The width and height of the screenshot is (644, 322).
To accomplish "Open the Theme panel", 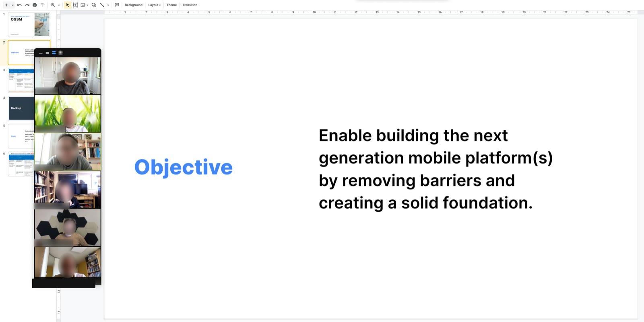I will coord(171,5).
